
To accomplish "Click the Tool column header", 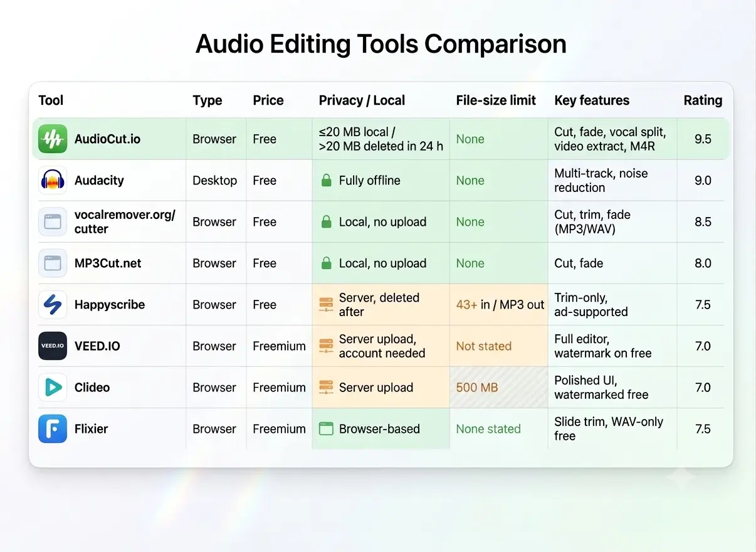I will (51, 100).
